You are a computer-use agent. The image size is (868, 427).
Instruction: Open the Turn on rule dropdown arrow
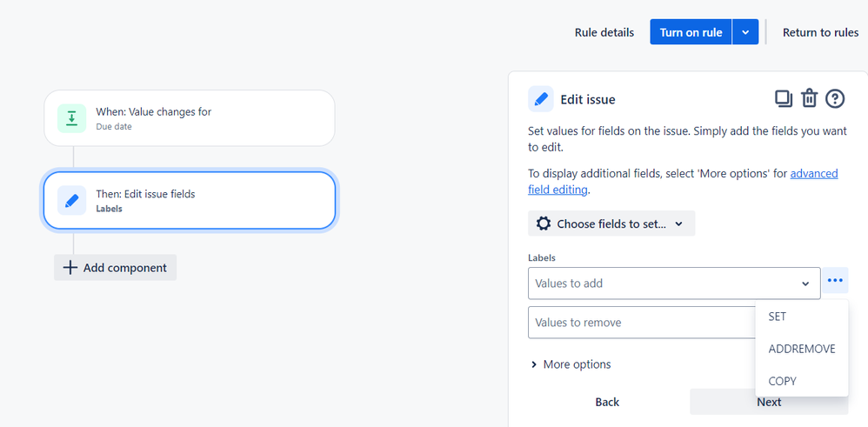click(745, 32)
